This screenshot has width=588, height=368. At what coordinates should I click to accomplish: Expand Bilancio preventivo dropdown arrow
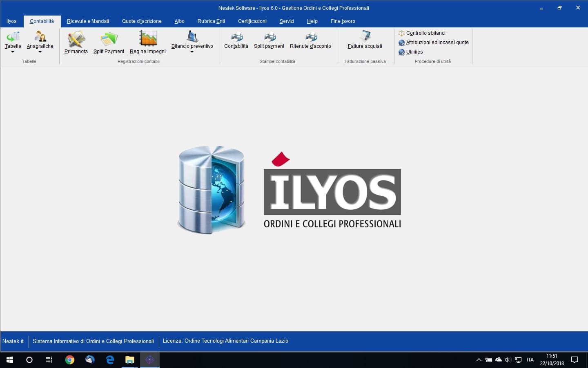pos(192,52)
